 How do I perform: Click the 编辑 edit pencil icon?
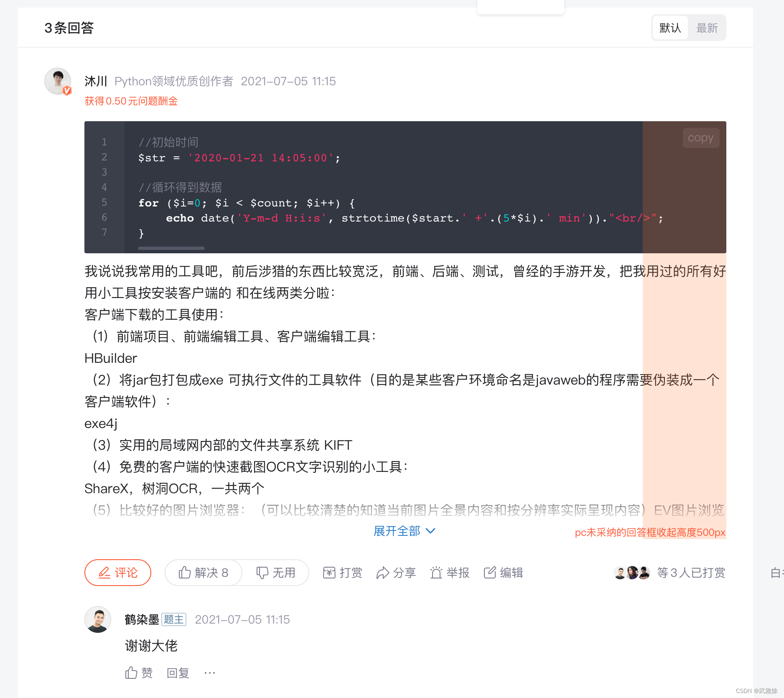490,573
